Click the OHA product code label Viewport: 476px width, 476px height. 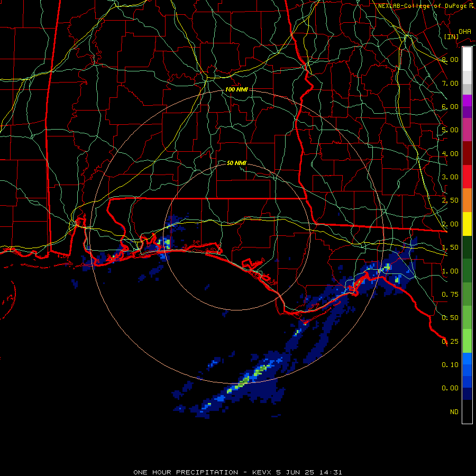click(465, 32)
